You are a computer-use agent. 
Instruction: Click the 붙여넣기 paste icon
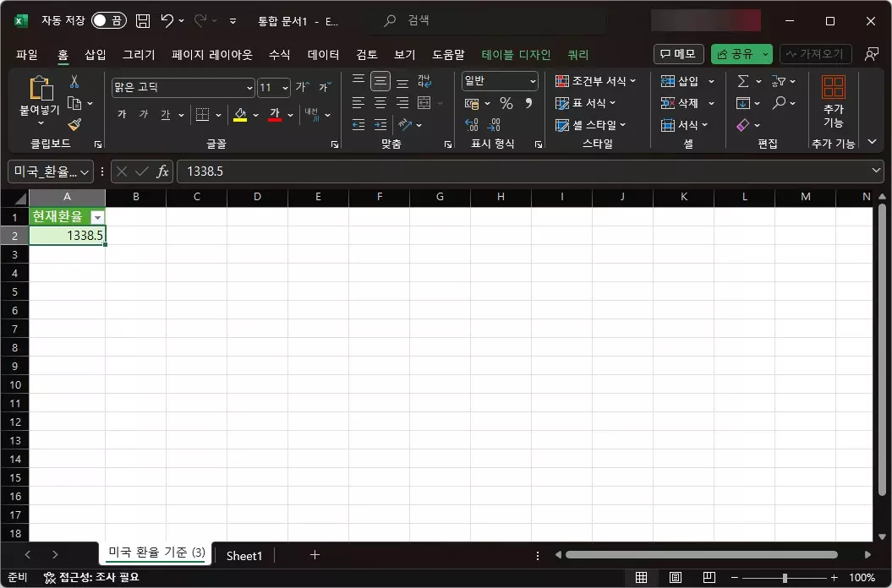(x=41, y=89)
